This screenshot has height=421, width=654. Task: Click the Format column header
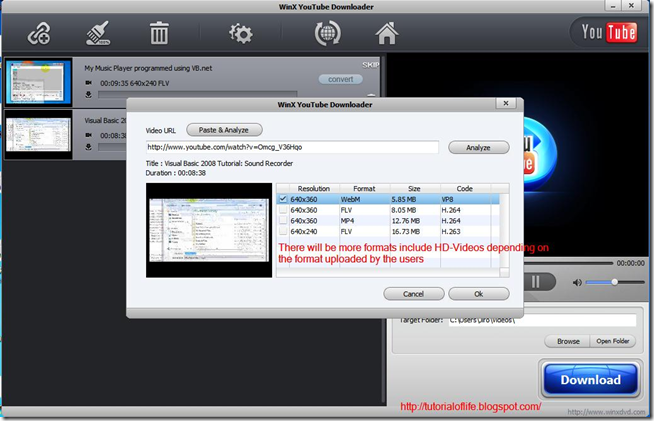pyautogui.click(x=365, y=189)
